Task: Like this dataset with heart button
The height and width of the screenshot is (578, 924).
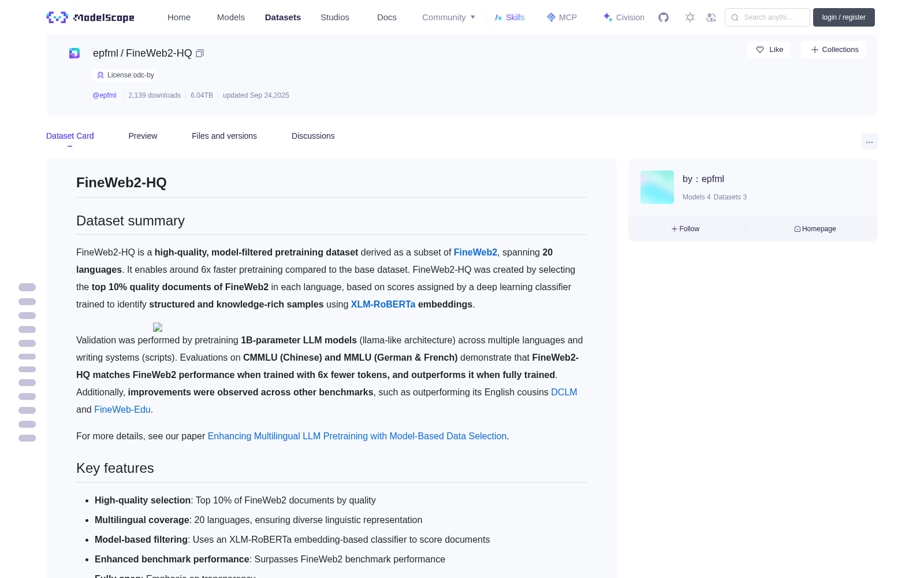Action: [x=769, y=50]
